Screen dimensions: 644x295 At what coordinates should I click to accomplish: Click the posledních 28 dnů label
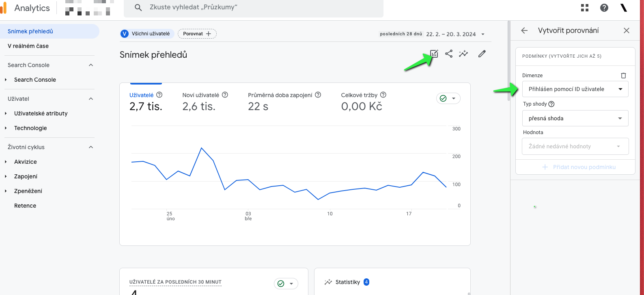pyautogui.click(x=401, y=34)
